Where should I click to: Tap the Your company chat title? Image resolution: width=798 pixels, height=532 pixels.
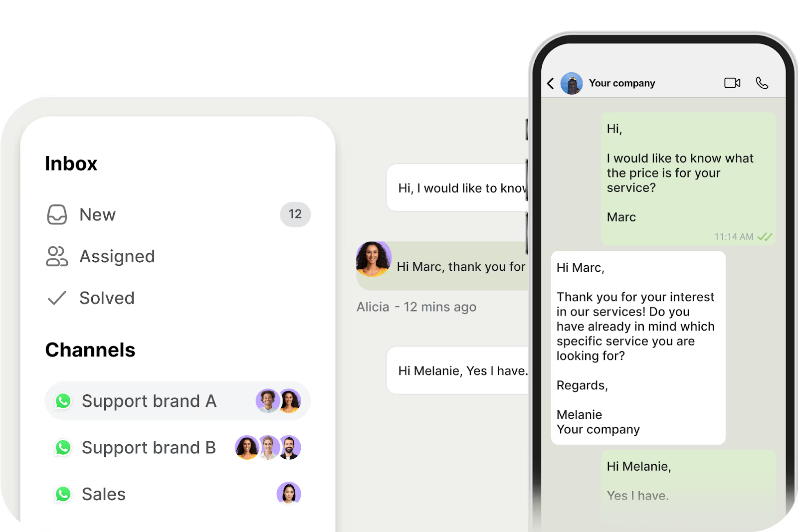[622, 83]
